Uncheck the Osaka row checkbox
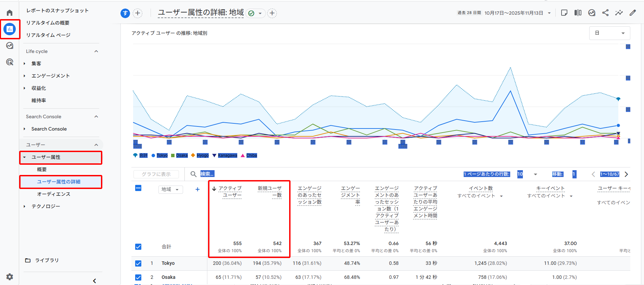644x285 pixels. click(138, 277)
